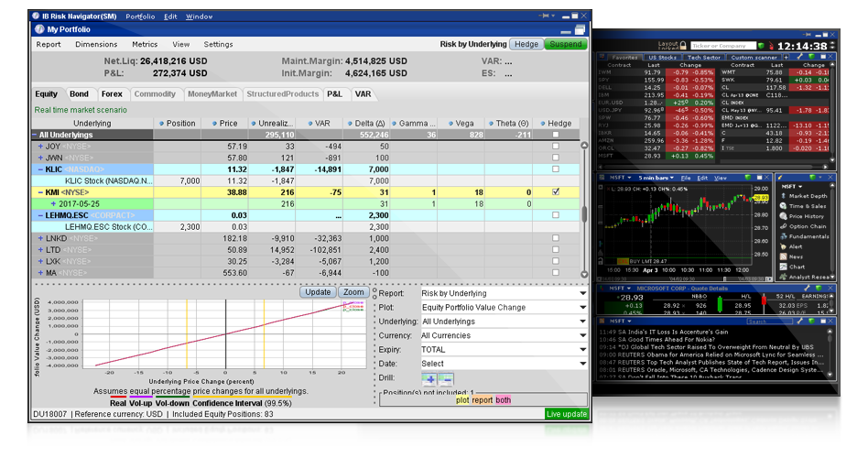Image resolution: width=868 pixels, height=458 pixels.
Task: Click the green Suspend button
Action: (565, 44)
